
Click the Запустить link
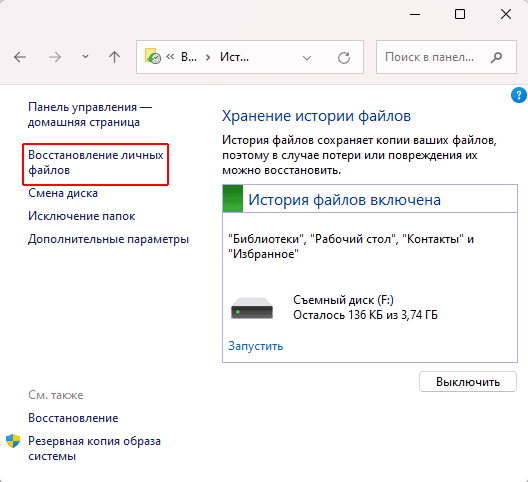tap(256, 346)
